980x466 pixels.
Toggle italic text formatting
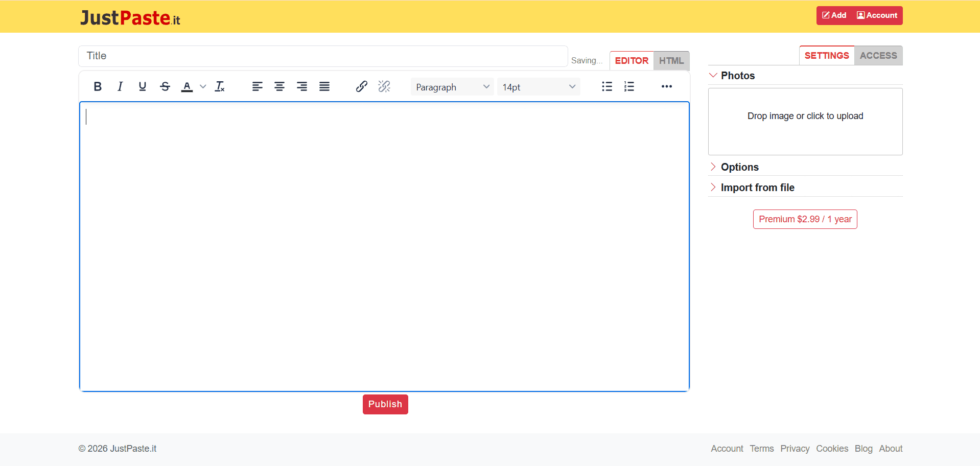click(x=120, y=87)
